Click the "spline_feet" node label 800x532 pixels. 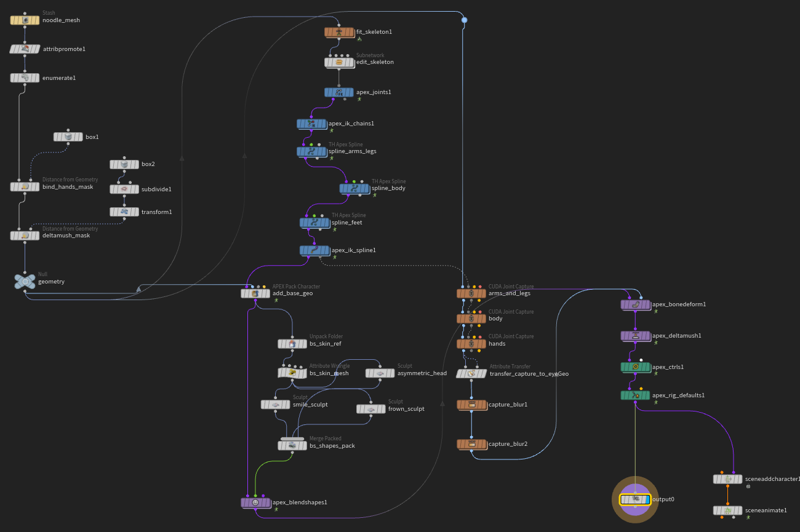point(347,223)
